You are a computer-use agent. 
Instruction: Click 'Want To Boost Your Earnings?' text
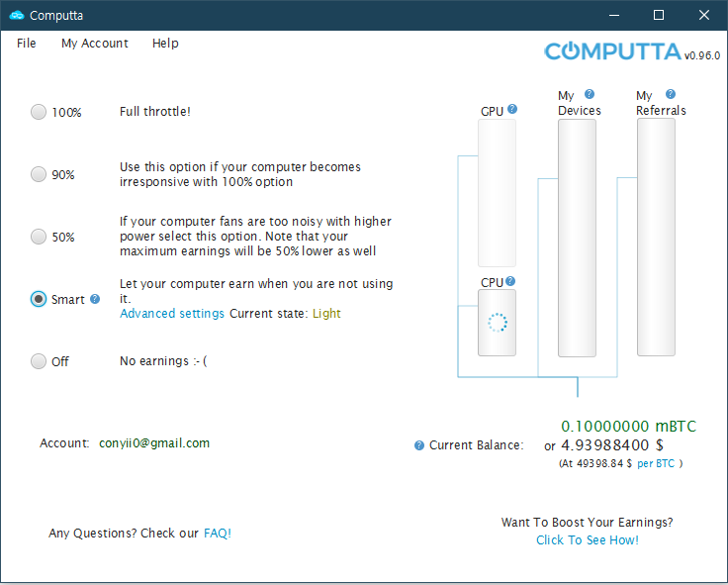pyautogui.click(x=588, y=523)
